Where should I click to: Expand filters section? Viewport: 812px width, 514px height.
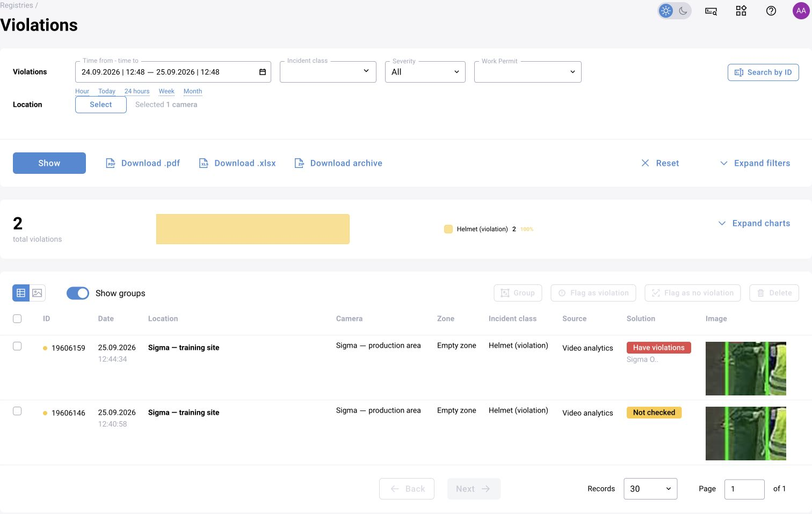click(x=755, y=163)
